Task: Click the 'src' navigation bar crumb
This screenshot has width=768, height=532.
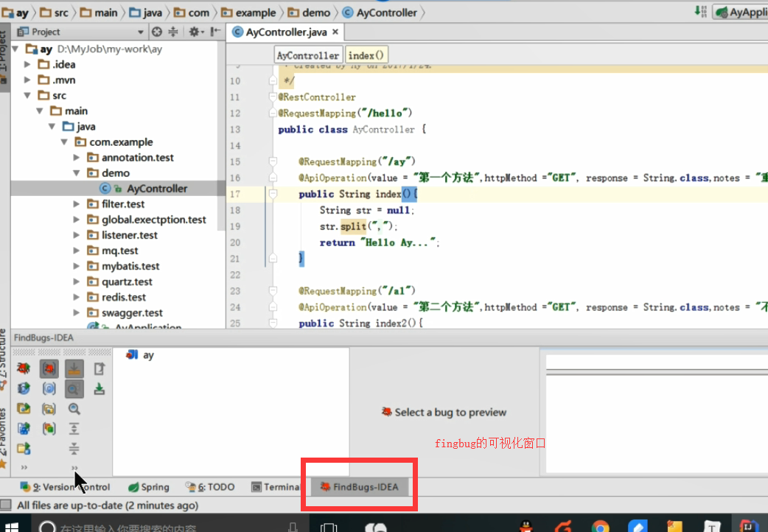Action: [x=55, y=13]
